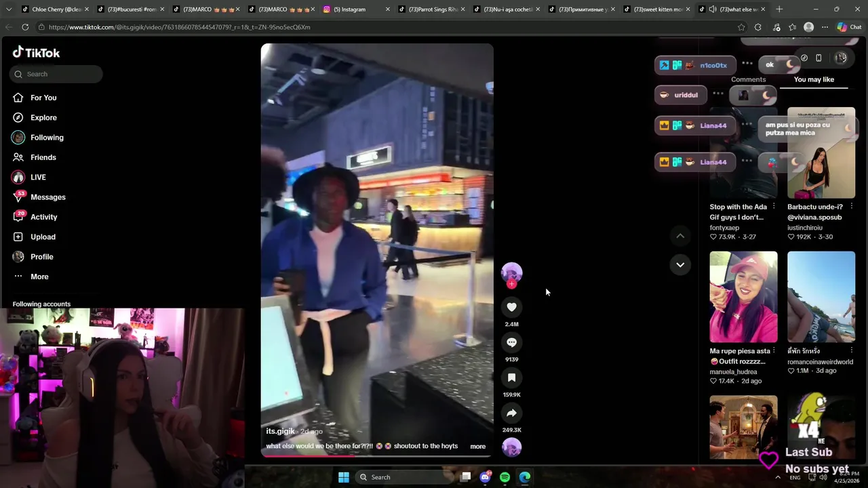The image size is (868, 488).
Task: Open a new browser tab
Action: [x=779, y=9]
